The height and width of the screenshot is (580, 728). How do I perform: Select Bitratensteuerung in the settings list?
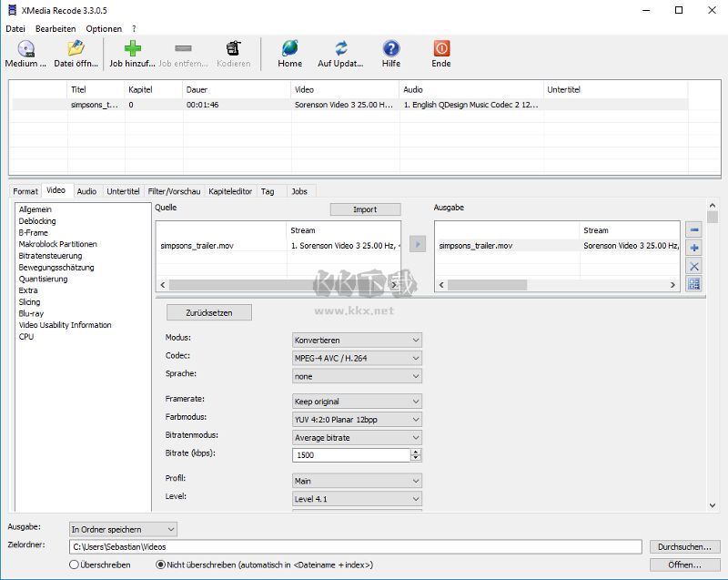coord(51,256)
